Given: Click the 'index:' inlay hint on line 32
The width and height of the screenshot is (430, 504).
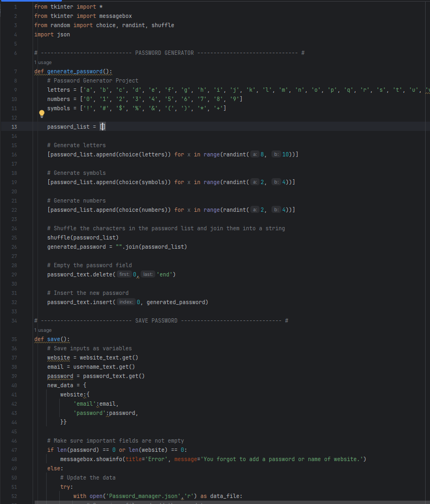Looking at the screenshot, I should click(126, 303).
